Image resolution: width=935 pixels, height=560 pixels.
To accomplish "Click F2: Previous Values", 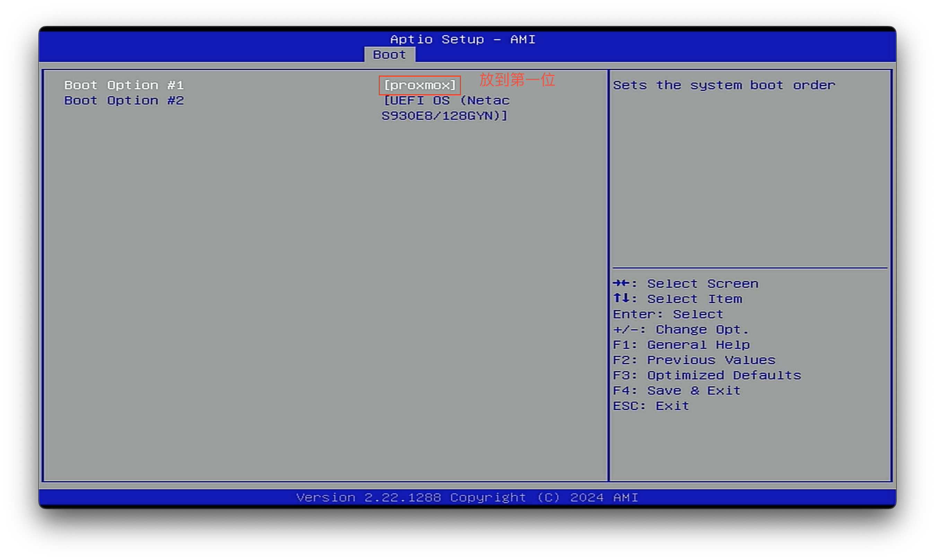I will tap(694, 360).
